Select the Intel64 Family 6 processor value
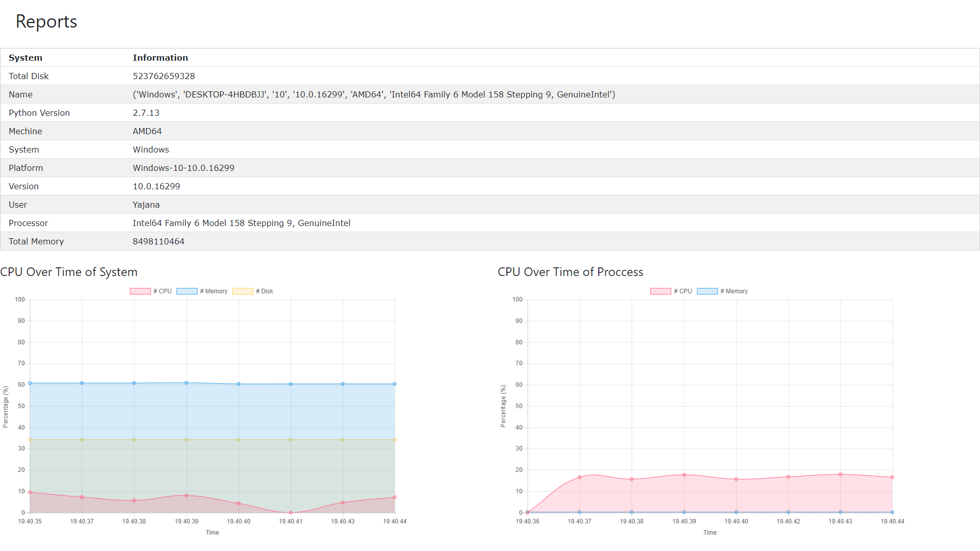 point(241,223)
